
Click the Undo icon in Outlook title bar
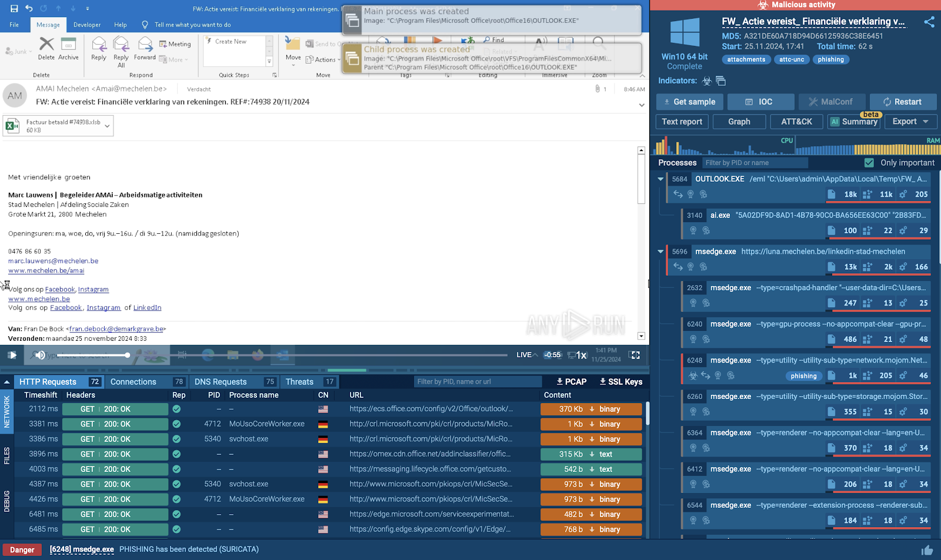pyautogui.click(x=29, y=8)
